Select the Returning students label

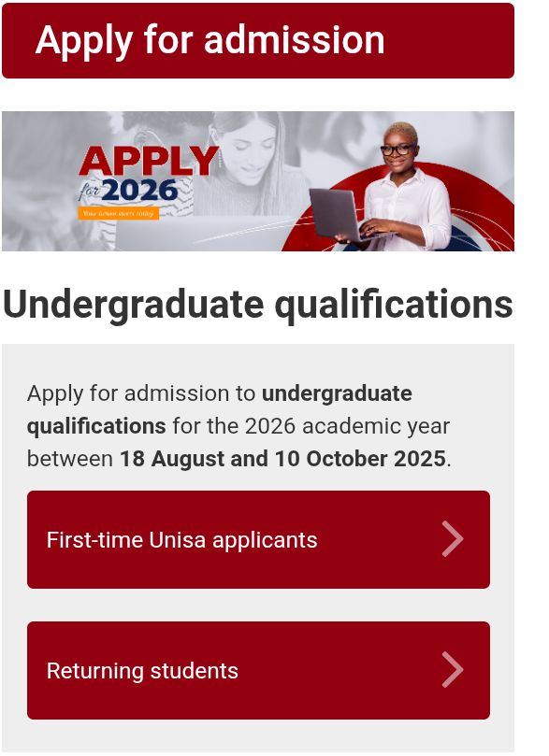click(x=142, y=671)
